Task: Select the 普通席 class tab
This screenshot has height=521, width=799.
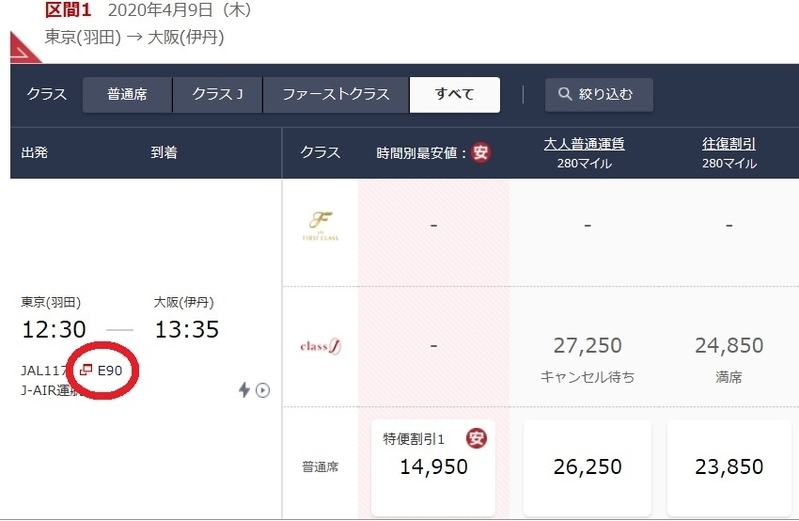Action: (x=127, y=94)
